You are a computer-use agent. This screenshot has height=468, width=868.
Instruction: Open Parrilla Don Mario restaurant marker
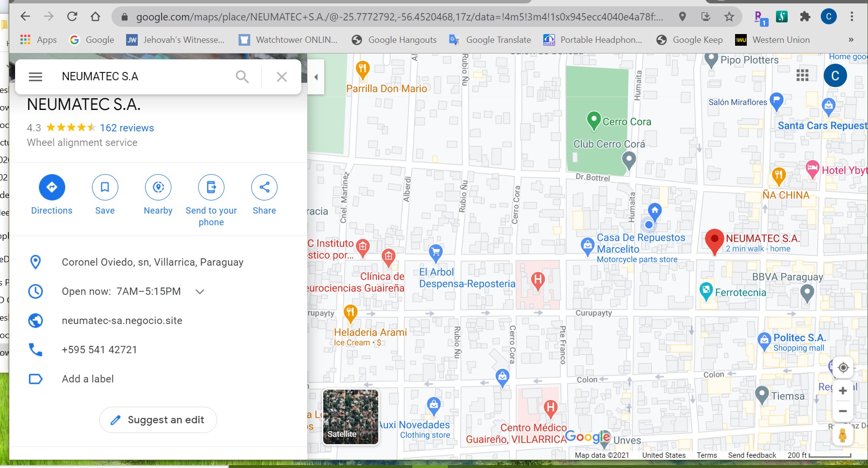click(x=362, y=71)
